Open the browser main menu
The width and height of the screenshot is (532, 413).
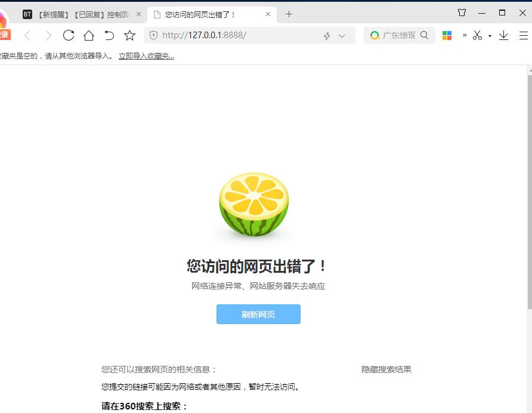pyautogui.click(x=524, y=35)
